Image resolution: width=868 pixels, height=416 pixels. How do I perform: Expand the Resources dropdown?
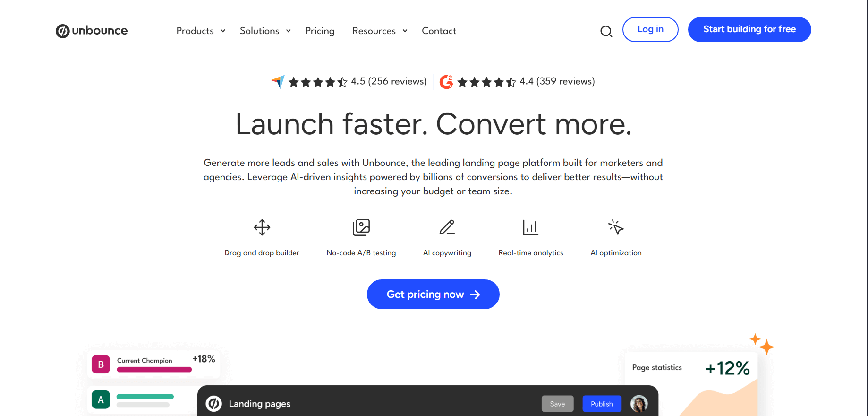point(380,31)
